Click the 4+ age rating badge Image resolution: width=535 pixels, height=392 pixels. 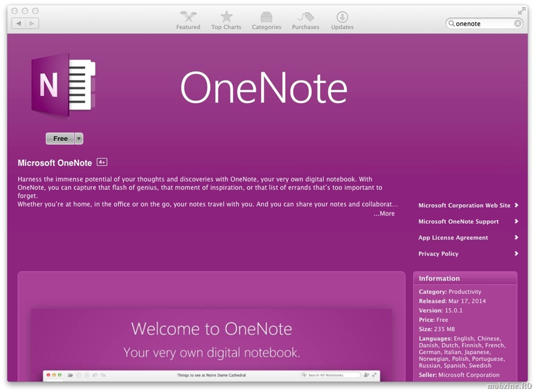(x=102, y=162)
